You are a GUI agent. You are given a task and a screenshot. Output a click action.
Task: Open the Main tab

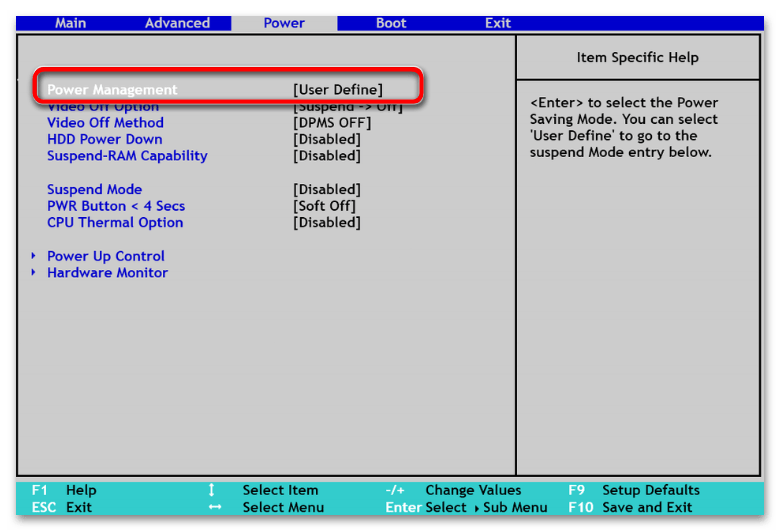70,23
